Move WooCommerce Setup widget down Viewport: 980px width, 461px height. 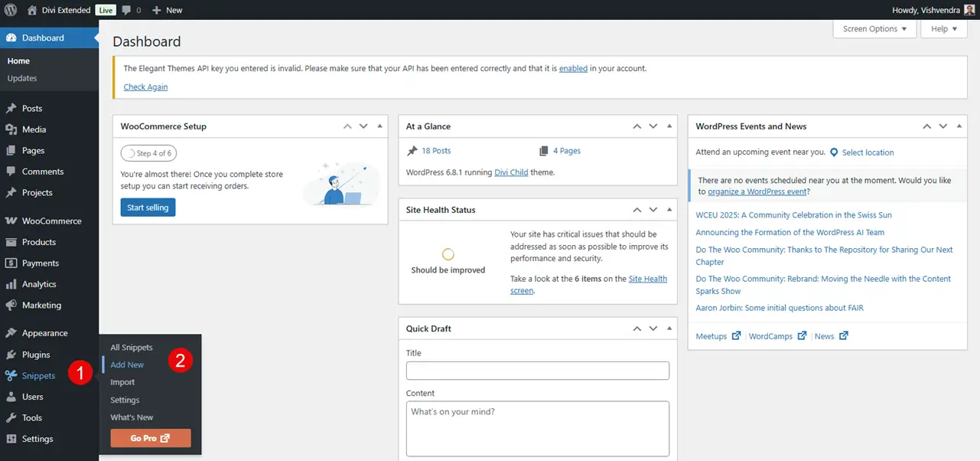pyautogui.click(x=364, y=126)
